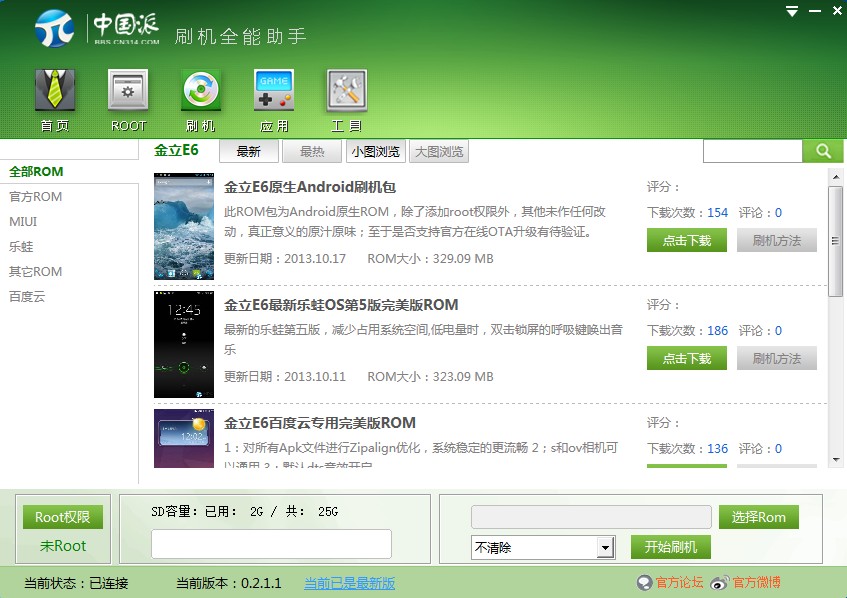
Task: Click the 中国派 logo
Action: 97,29
